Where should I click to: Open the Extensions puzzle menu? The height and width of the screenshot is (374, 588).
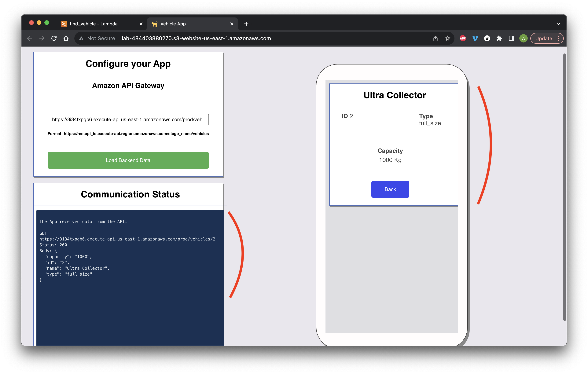499,38
